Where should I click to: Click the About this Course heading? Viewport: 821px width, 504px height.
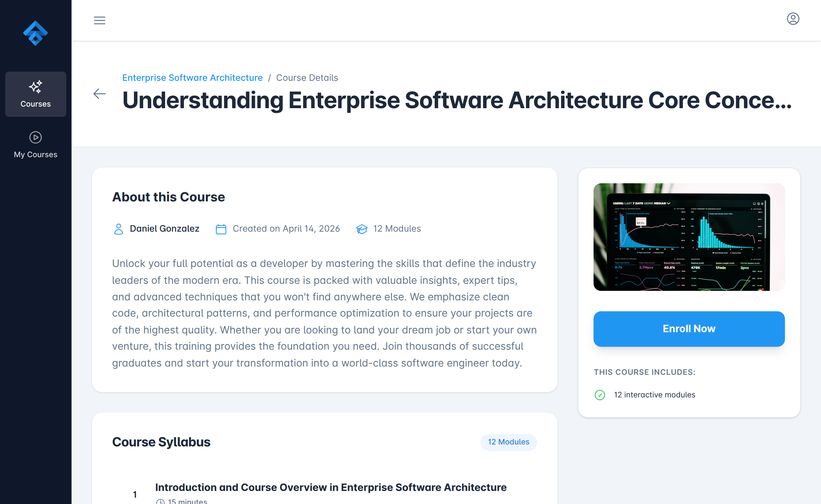(x=169, y=197)
